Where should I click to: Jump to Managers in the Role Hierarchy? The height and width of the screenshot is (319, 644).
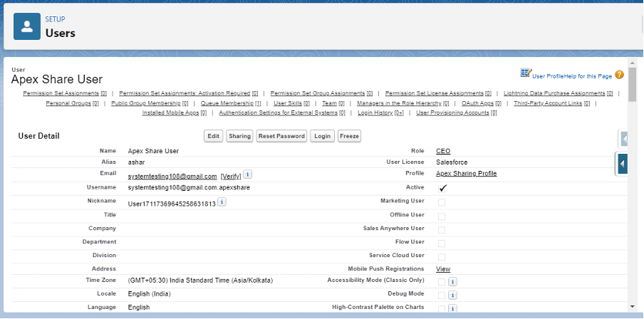click(x=403, y=103)
